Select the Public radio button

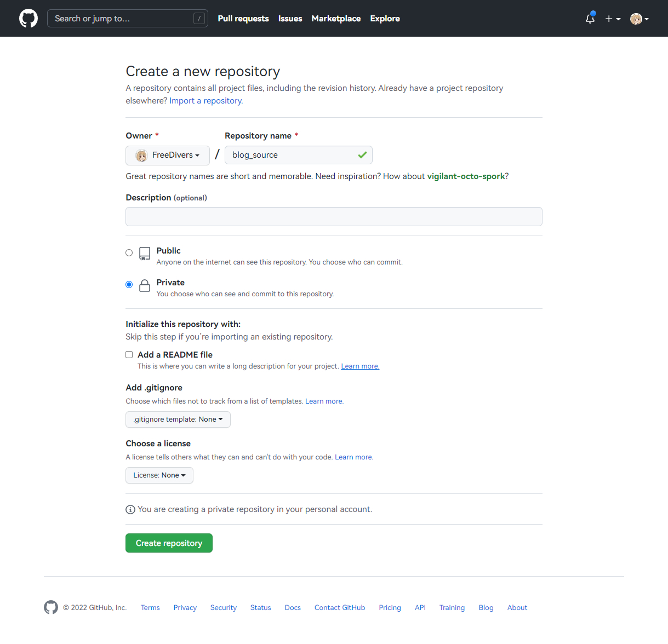coord(129,252)
